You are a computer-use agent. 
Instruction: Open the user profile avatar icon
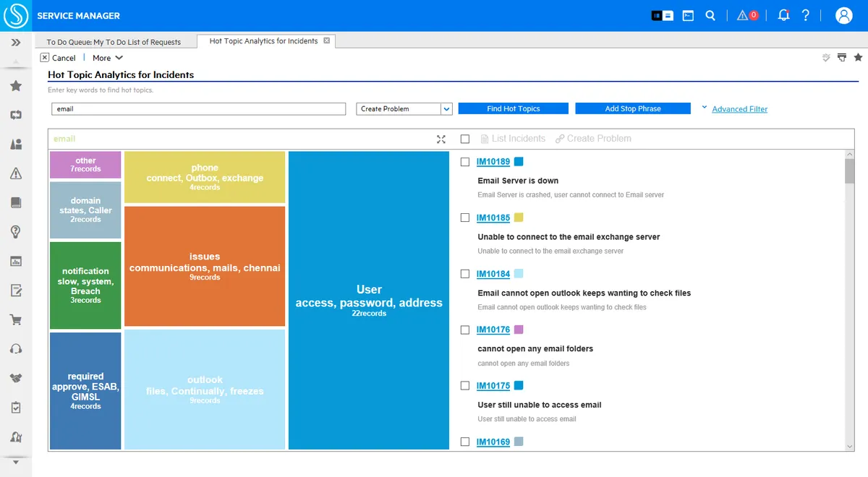844,15
